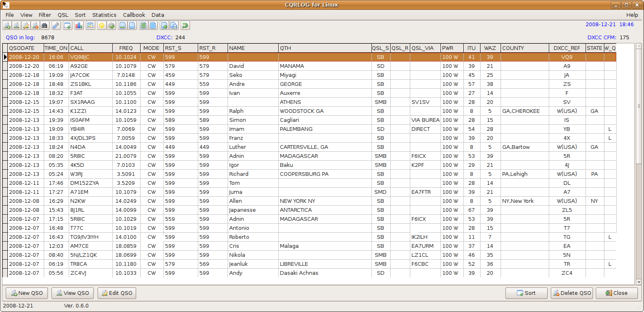
Task: Open the Data menu
Action: (158, 15)
